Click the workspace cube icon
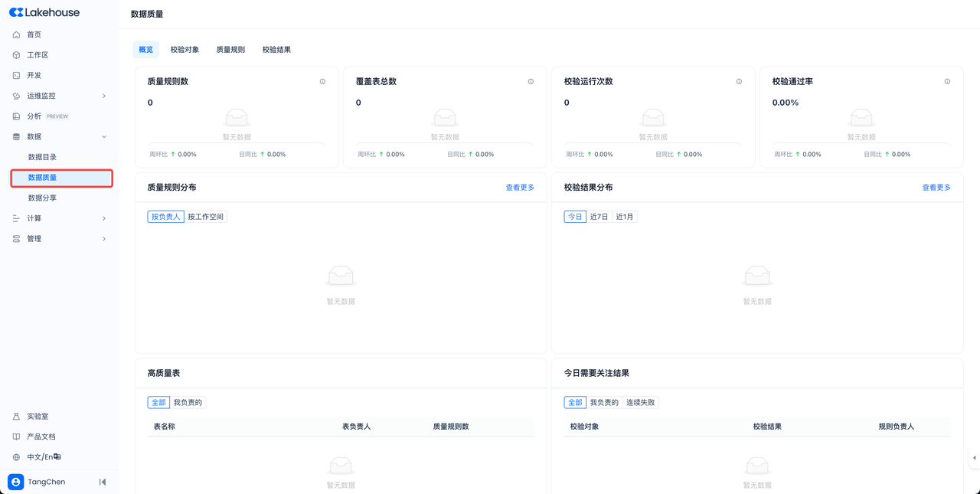Screen dimensions: 980x494 pos(17,55)
